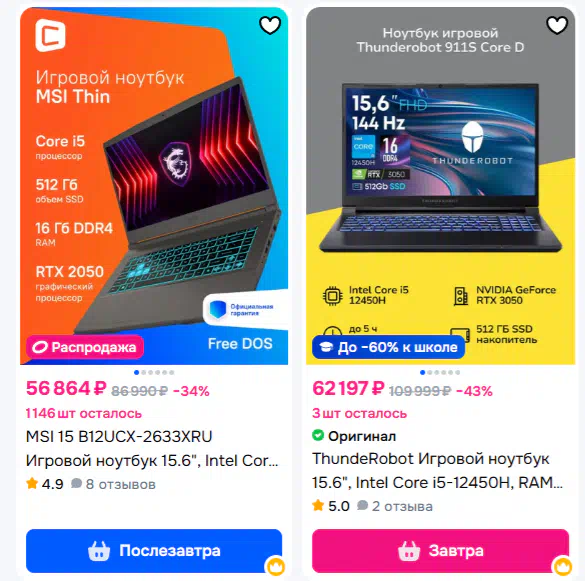Click the seller logo on MSI card
Image resolution: width=585 pixels, height=581 pixels.
[x=50, y=35]
